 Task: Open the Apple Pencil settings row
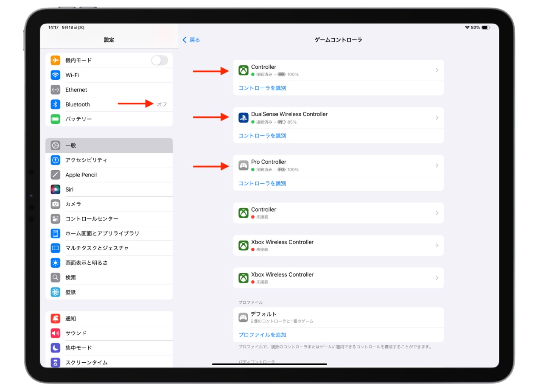[109, 175]
